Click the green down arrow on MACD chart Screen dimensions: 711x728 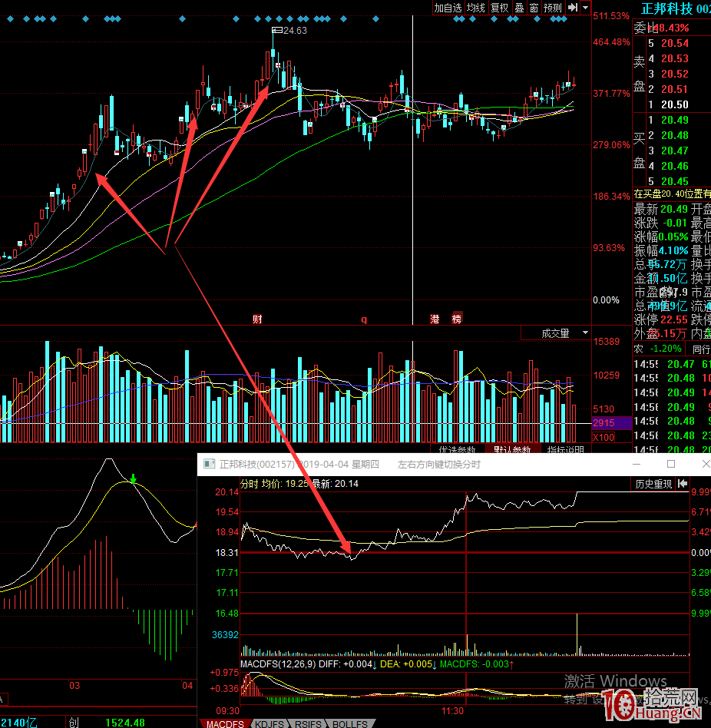click(133, 478)
